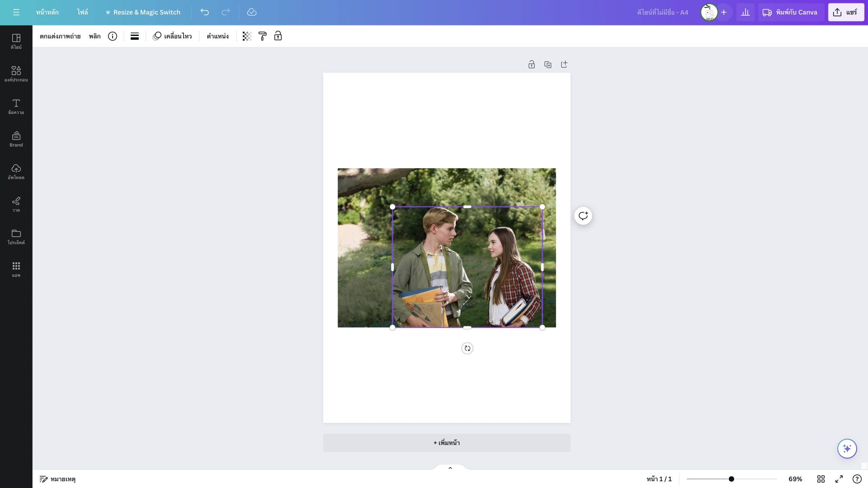The width and height of the screenshot is (868, 488).
Task: Open the main hamburger menu
Action: pos(16,12)
